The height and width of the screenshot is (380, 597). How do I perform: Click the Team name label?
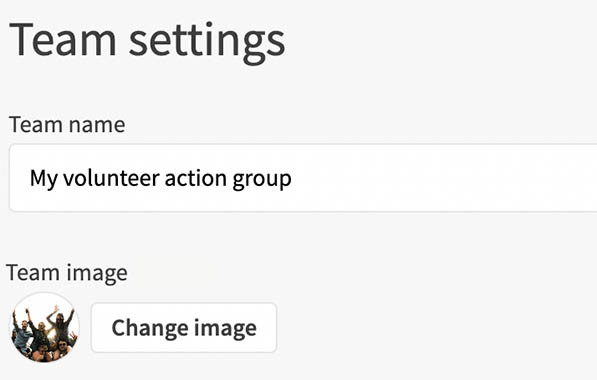click(x=67, y=125)
